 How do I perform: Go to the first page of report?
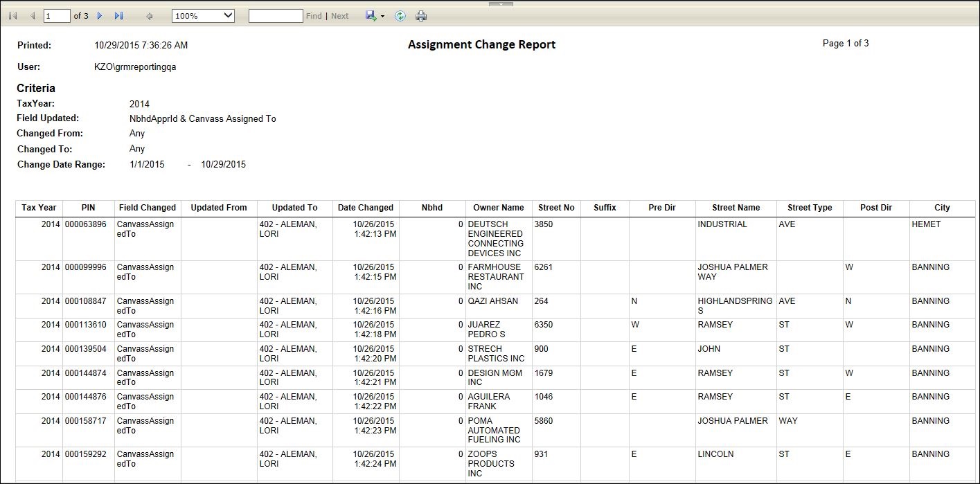pyautogui.click(x=13, y=16)
